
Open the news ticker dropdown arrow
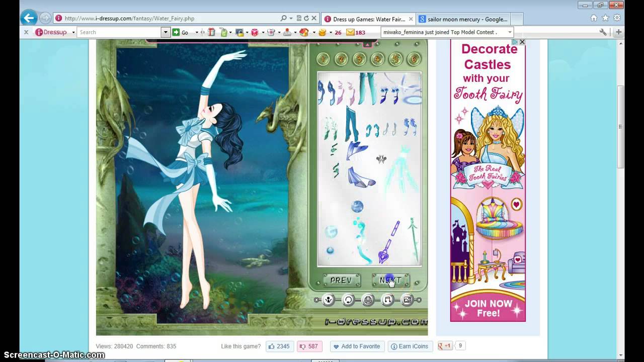(x=509, y=32)
